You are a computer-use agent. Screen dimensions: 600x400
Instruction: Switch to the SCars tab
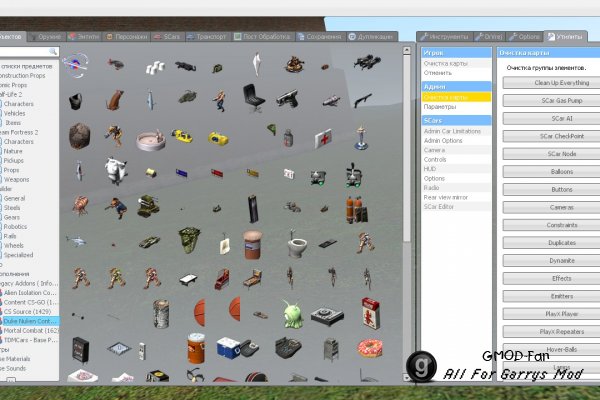(x=167, y=37)
